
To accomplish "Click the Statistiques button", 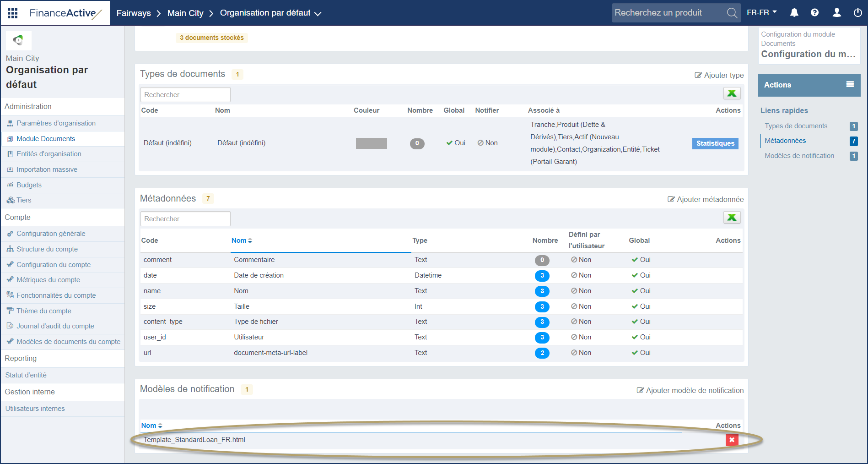I will click(x=715, y=143).
